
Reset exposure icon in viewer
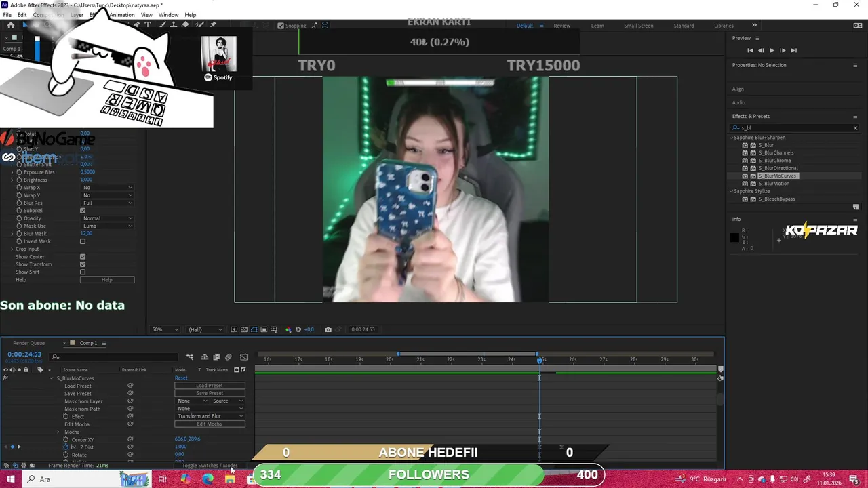tap(298, 329)
